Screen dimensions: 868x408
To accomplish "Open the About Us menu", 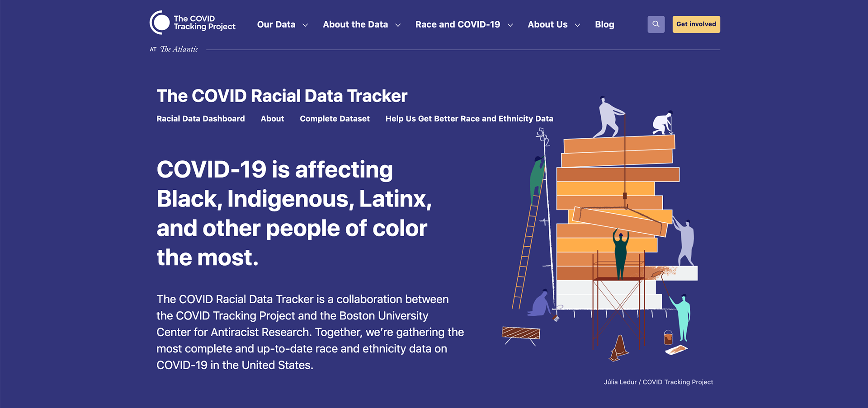I will [547, 24].
